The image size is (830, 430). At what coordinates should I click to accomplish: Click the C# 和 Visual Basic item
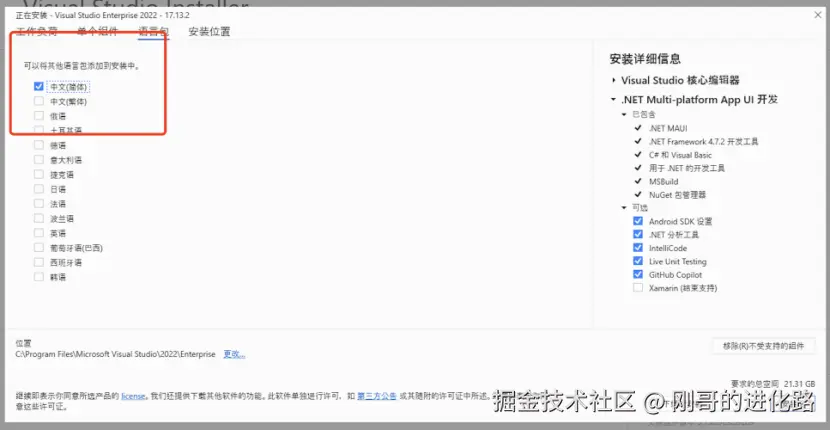(680, 155)
